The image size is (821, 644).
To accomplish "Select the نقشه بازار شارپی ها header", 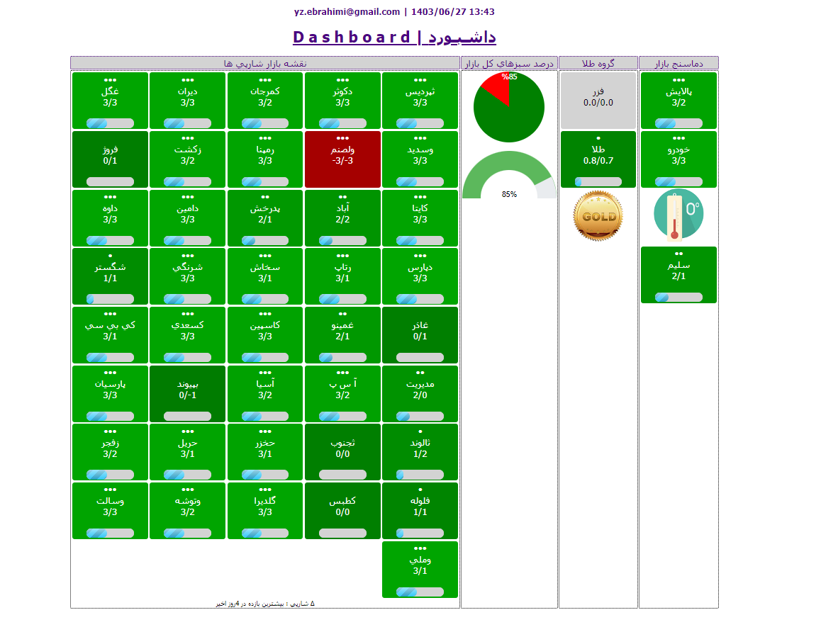I will [x=265, y=63].
